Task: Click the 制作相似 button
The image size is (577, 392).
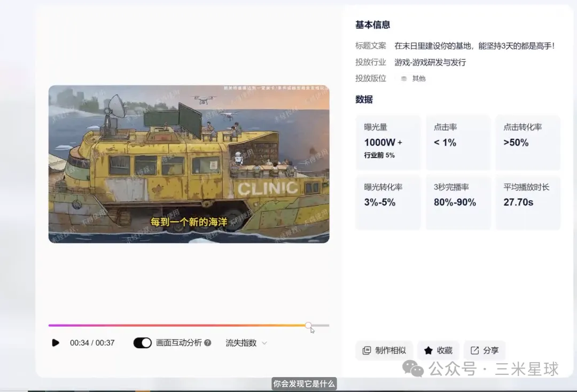Action: tap(384, 350)
